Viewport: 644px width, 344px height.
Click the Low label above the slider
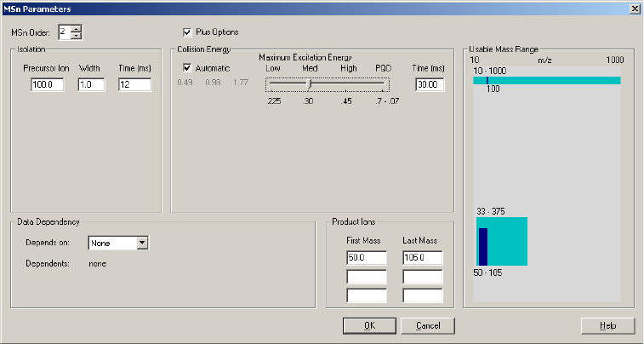click(x=273, y=68)
